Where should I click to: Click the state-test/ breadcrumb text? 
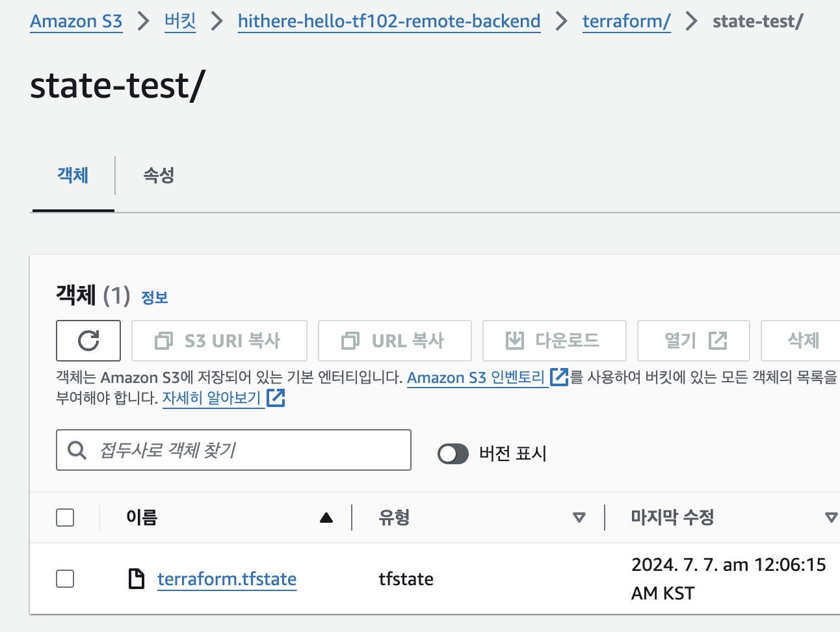(x=757, y=21)
